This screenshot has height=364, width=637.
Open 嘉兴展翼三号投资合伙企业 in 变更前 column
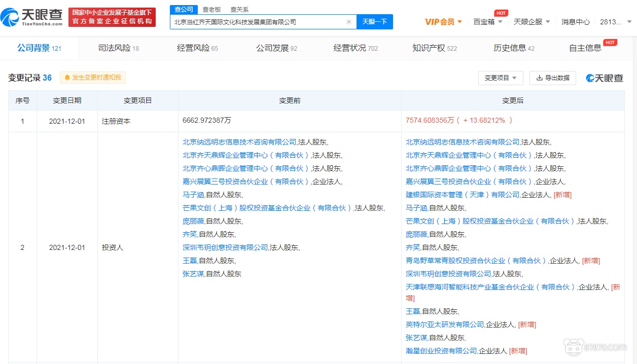[246, 181]
